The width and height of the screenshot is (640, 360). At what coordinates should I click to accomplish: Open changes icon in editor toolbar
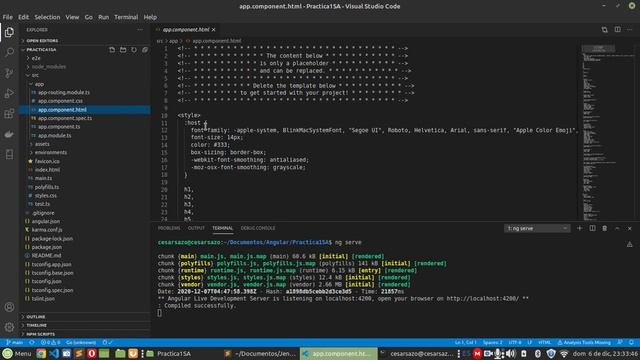tap(604, 29)
